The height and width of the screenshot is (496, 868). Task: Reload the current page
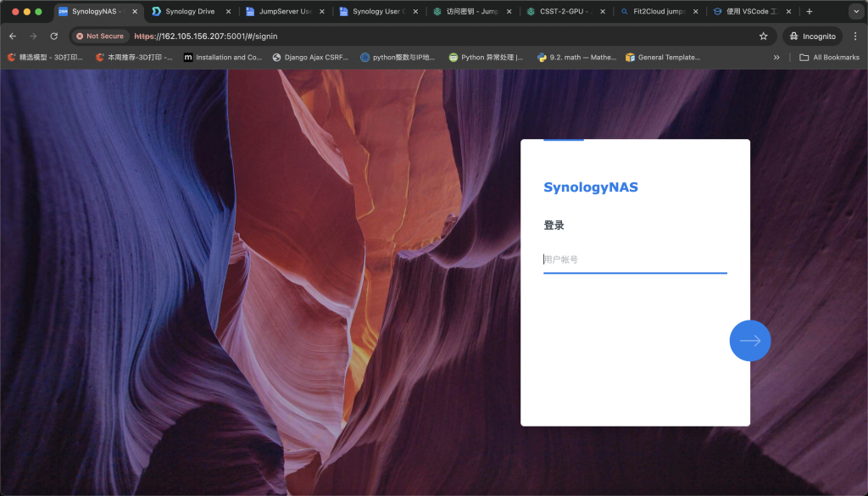(x=54, y=36)
